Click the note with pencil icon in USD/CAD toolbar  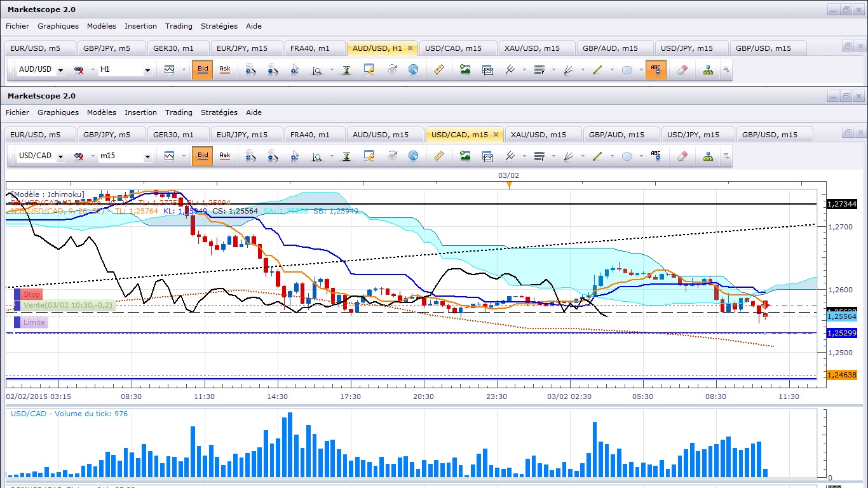tap(369, 156)
